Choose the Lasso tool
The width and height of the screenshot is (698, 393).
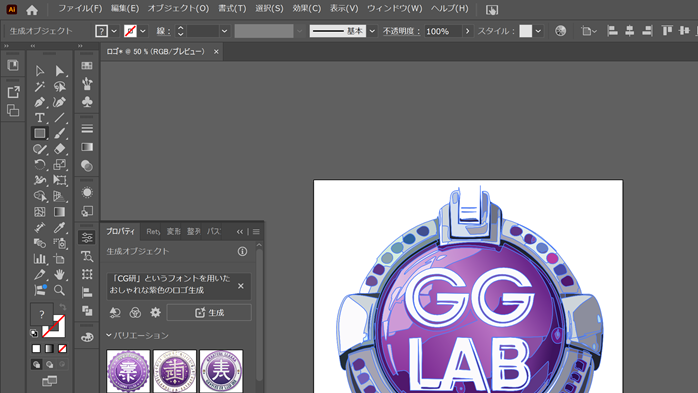click(59, 86)
